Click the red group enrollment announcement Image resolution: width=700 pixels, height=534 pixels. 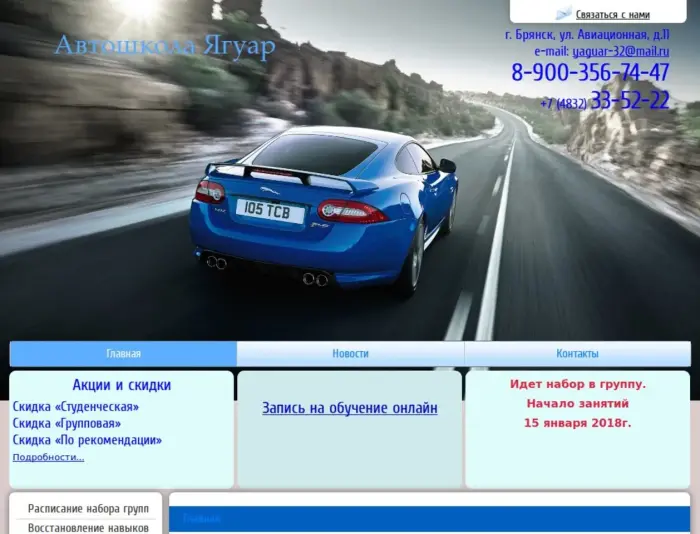pyautogui.click(x=577, y=403)
